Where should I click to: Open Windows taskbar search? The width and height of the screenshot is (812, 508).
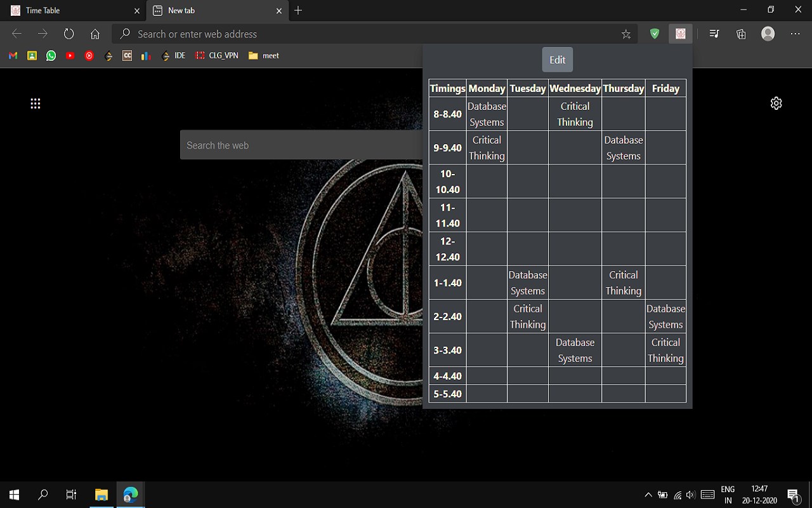coord(43,495)
